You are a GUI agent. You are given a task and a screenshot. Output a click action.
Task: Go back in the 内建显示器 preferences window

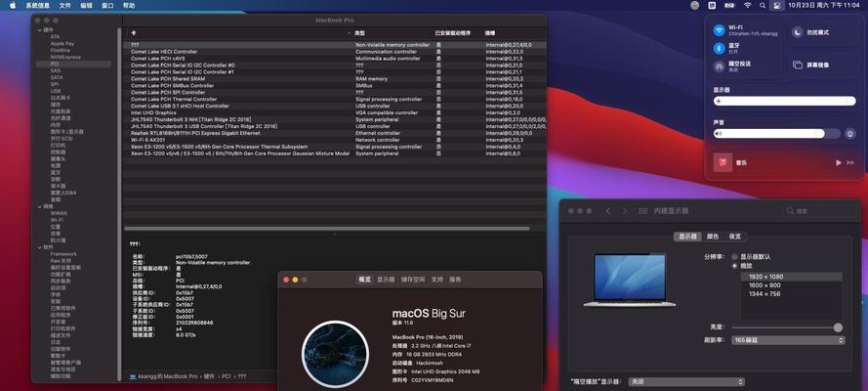click(608, 211)
